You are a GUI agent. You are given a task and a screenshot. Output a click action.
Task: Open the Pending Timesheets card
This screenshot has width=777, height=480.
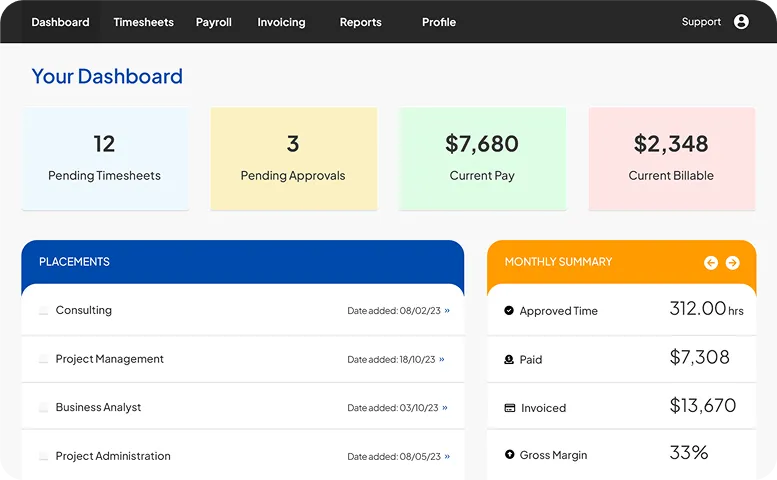pos(105,159)
